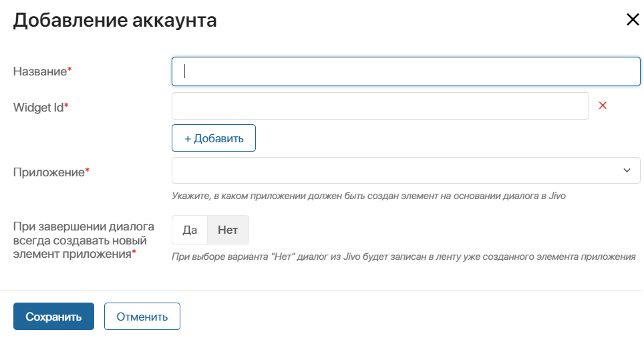
Task: Select Да for always creating new element
Action: (190, 230)
